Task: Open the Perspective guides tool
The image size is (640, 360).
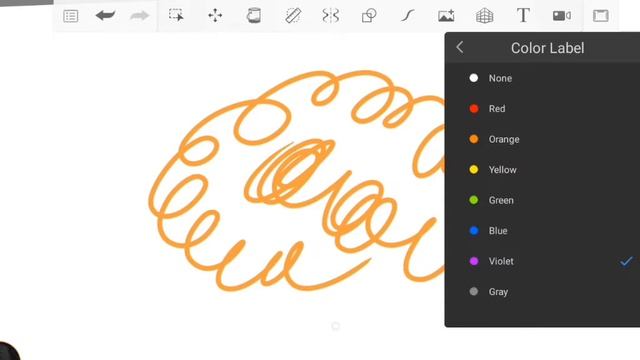Action: (x=484, y=16)
